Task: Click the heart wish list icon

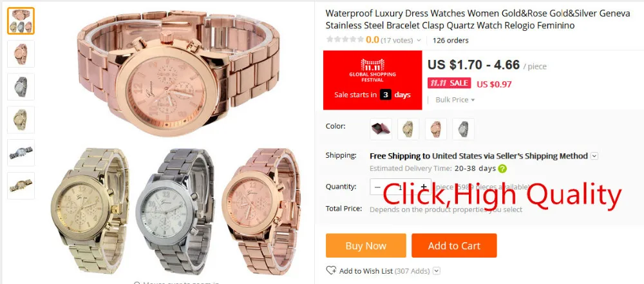Action: (331, 270)
